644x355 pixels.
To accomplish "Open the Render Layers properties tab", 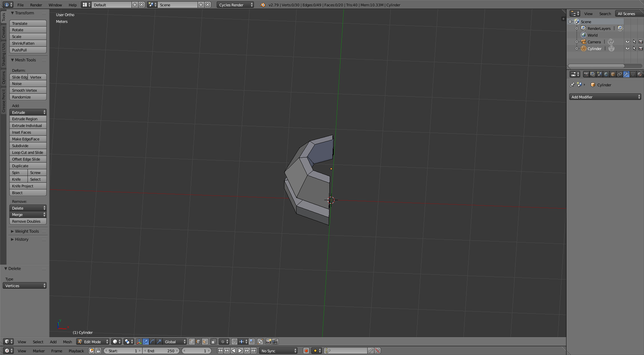I will [593, 74].
